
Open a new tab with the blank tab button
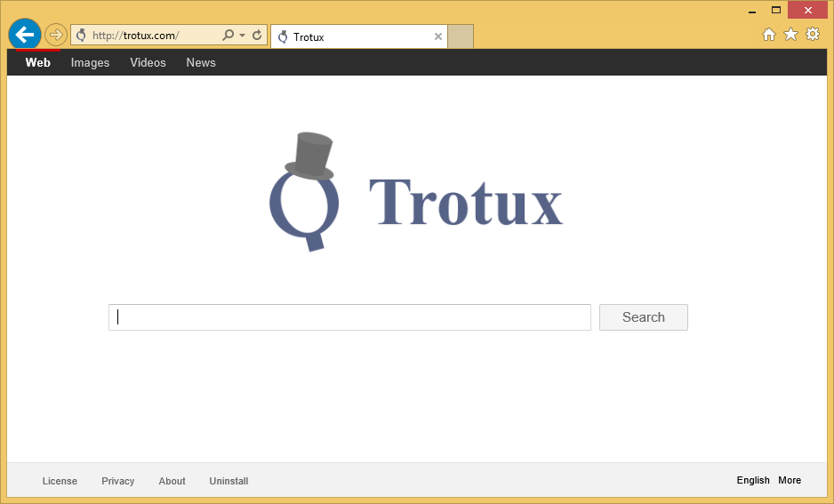[460, 36]
